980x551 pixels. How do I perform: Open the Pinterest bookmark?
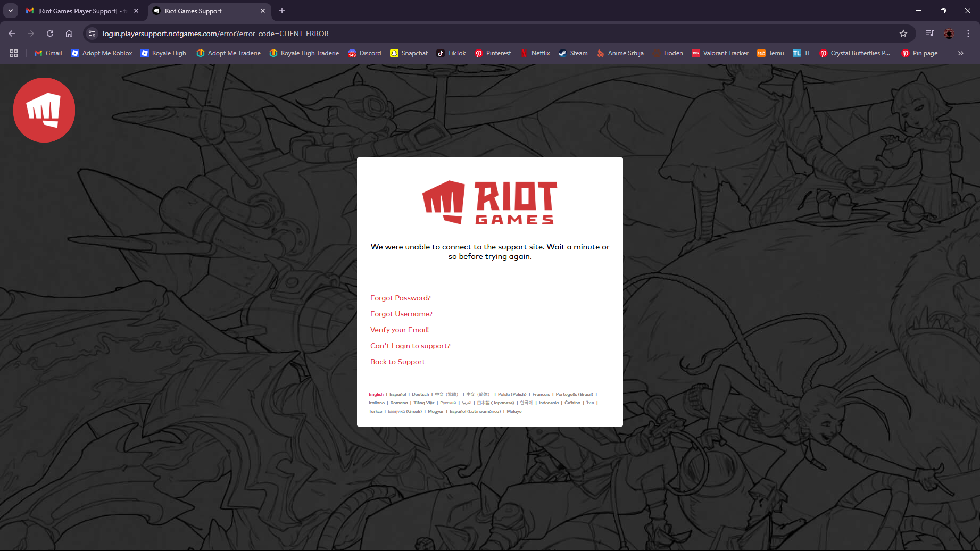point(493,53)
